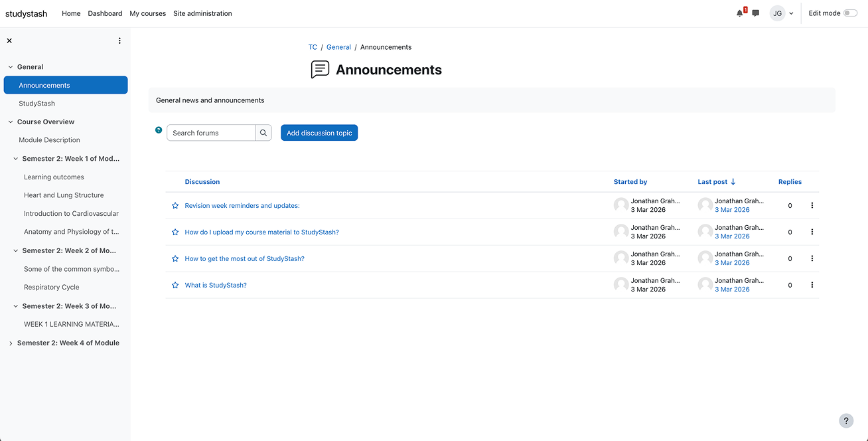Click the search forums magnifier button
Viewport: 868px width, 441px height.
(263, 133)
